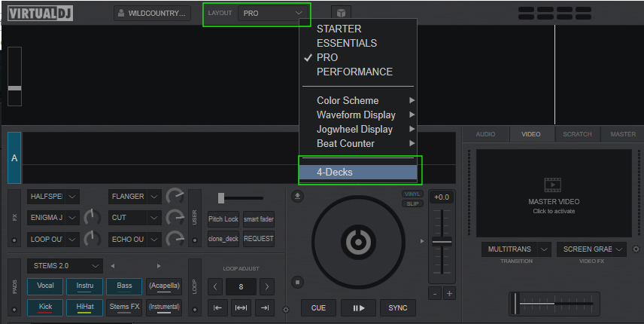Click the play/pause button
The width and height of the screenshot is (644, 324).
(359, 308)
